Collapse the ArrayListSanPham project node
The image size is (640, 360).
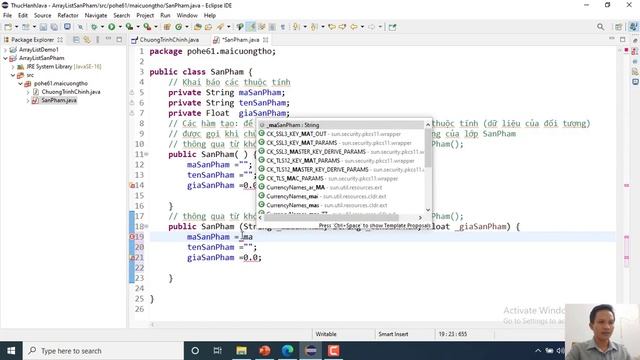(x=5, y=58)
